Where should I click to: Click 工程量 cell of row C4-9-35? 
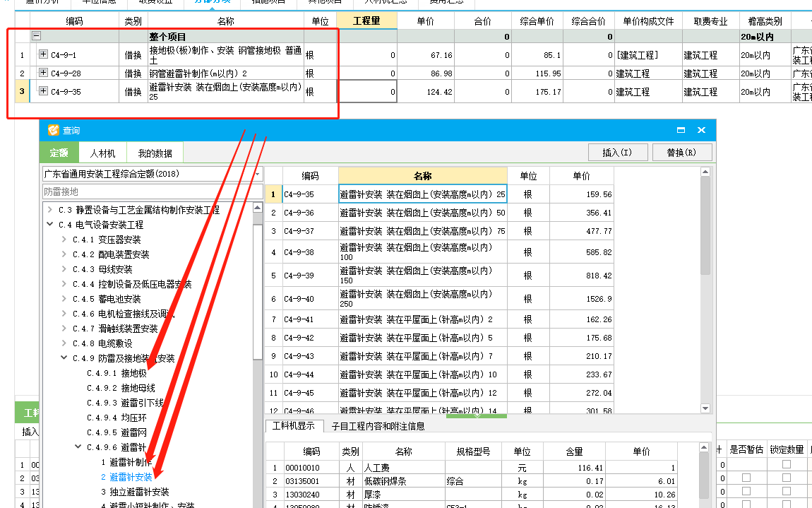pyautogui.click(x=367, y=91)
